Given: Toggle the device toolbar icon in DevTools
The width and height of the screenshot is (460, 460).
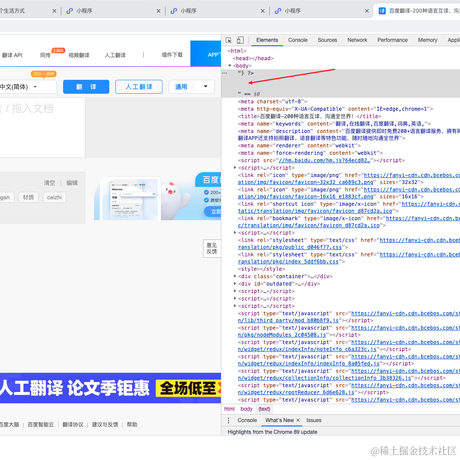Looking at the screenshot, I should pos(240,40).
